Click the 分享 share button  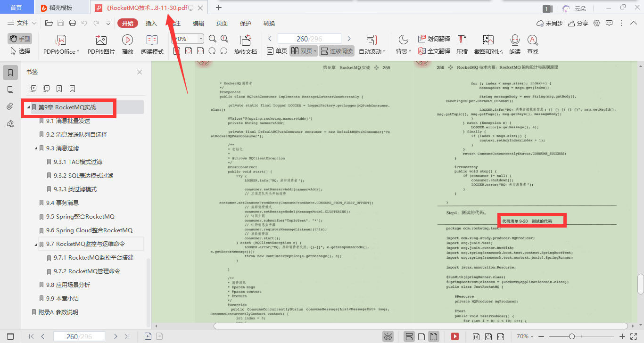[x=578, y=23]
